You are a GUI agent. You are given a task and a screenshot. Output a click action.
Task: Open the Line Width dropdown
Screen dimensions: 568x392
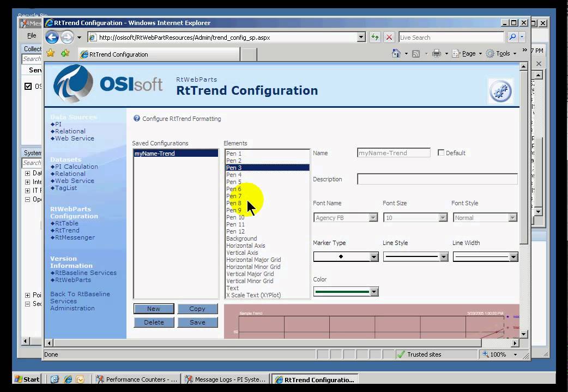click(x=513, y=256)
